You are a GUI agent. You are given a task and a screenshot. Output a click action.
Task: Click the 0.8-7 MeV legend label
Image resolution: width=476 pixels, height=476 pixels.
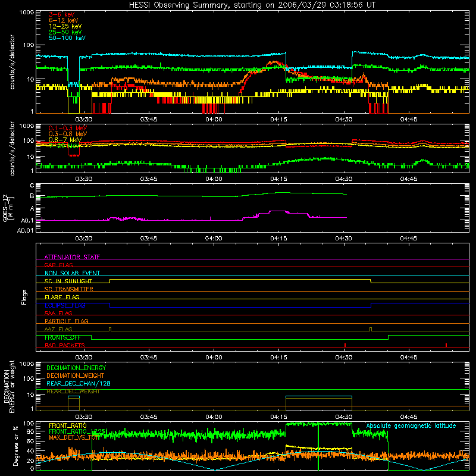[x=65, y=140]
